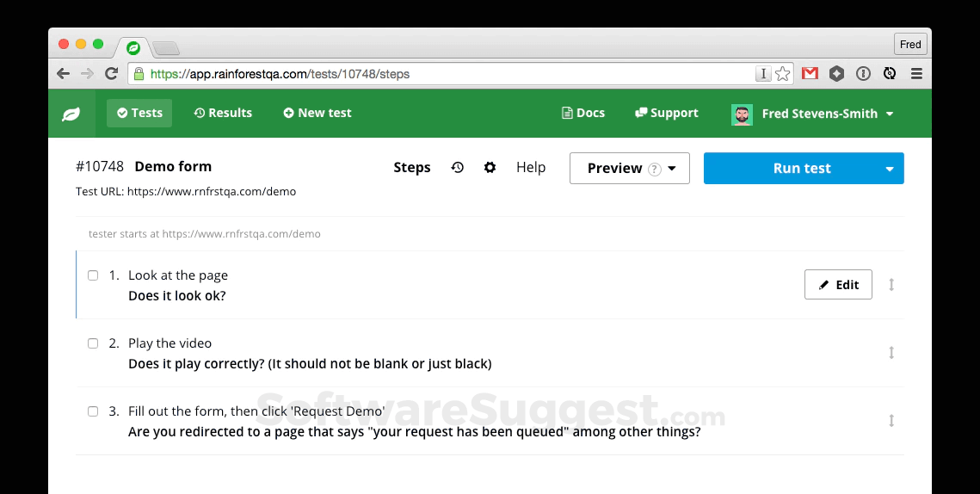Go to the Results tab

223,113
